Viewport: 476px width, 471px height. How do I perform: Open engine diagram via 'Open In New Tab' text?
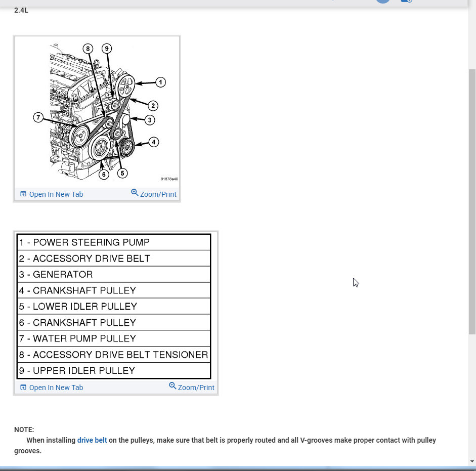pyautogui.click(x=56, y=194)
